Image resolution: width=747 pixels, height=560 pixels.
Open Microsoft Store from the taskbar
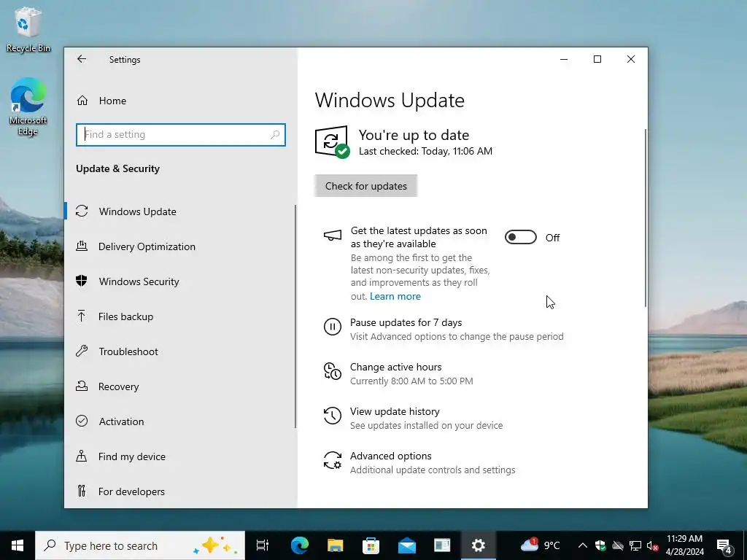click(371, 545)
